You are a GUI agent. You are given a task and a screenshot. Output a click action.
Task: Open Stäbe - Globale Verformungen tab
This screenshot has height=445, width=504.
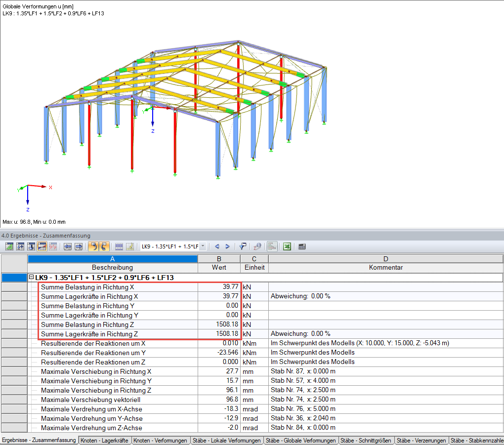click(300, 441)
